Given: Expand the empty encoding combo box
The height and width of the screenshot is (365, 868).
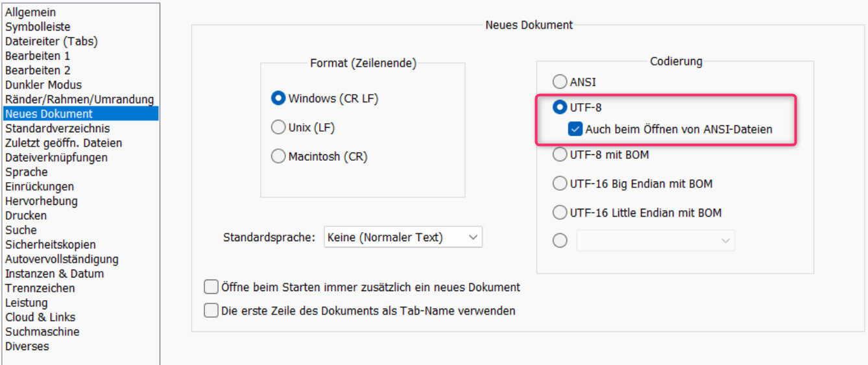Looking at the screenshot, I should pyautogui.click(x=655, y=241).
